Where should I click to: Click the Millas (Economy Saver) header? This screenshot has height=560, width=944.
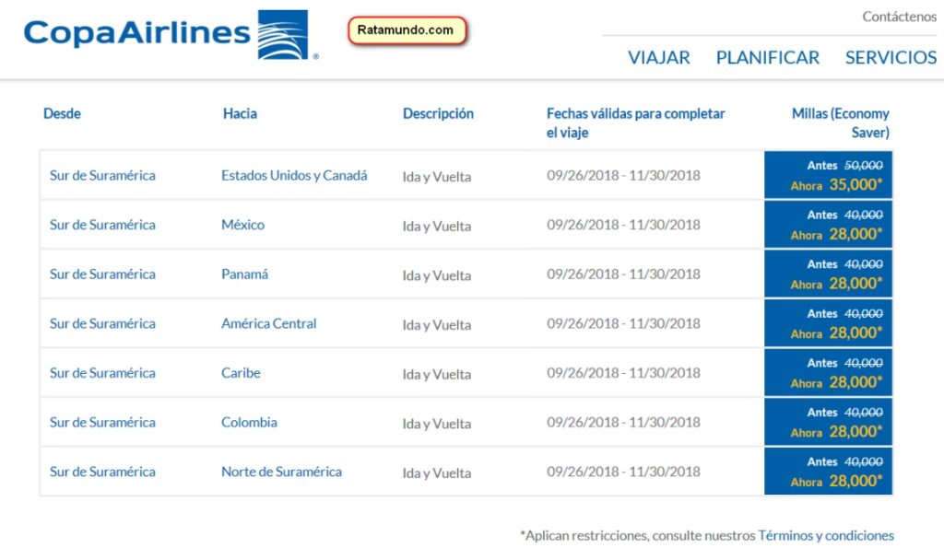[840, 122]
